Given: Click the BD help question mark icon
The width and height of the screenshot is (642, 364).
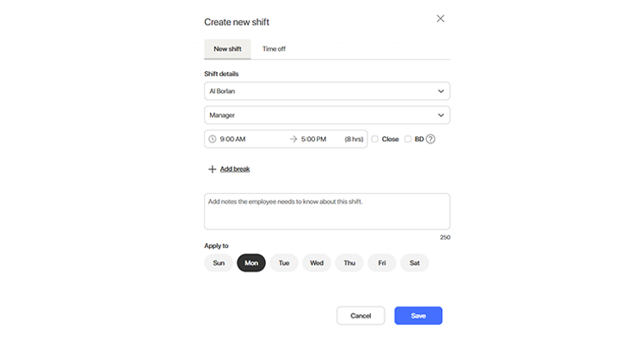Looking at the screenshot, I should coord(430,139).
